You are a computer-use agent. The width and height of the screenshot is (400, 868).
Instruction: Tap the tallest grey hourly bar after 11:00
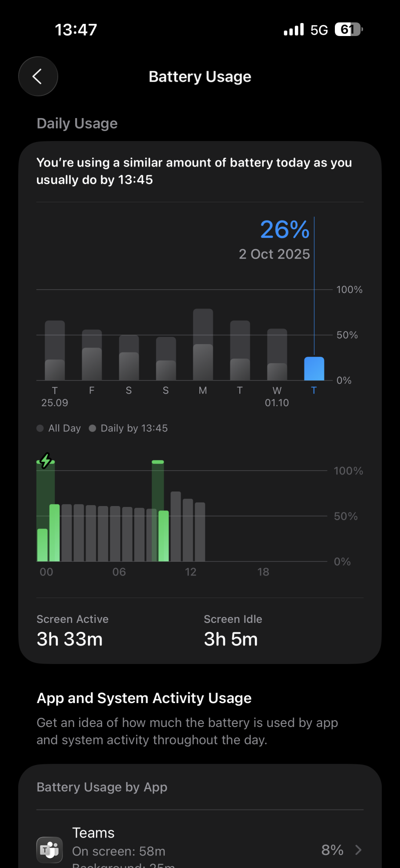175,526
